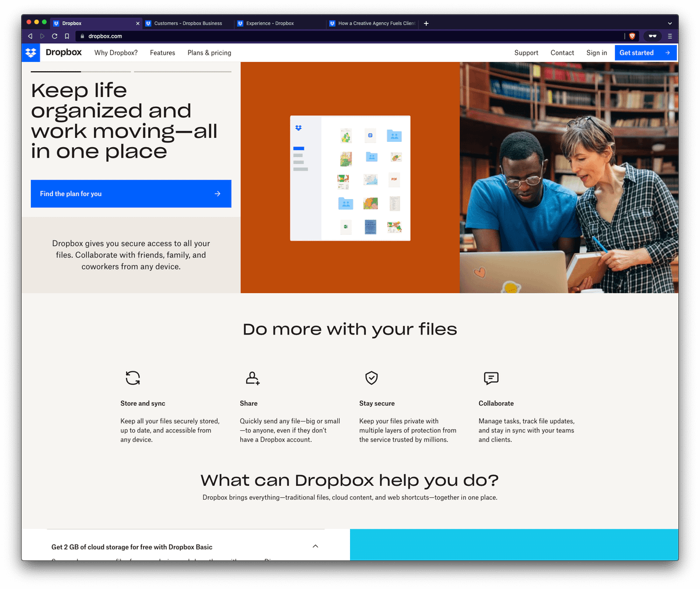Click the Dropbox logo inside the file browser illustration
The width and height of the screenshot is (700, 589).
click(299, 128)
